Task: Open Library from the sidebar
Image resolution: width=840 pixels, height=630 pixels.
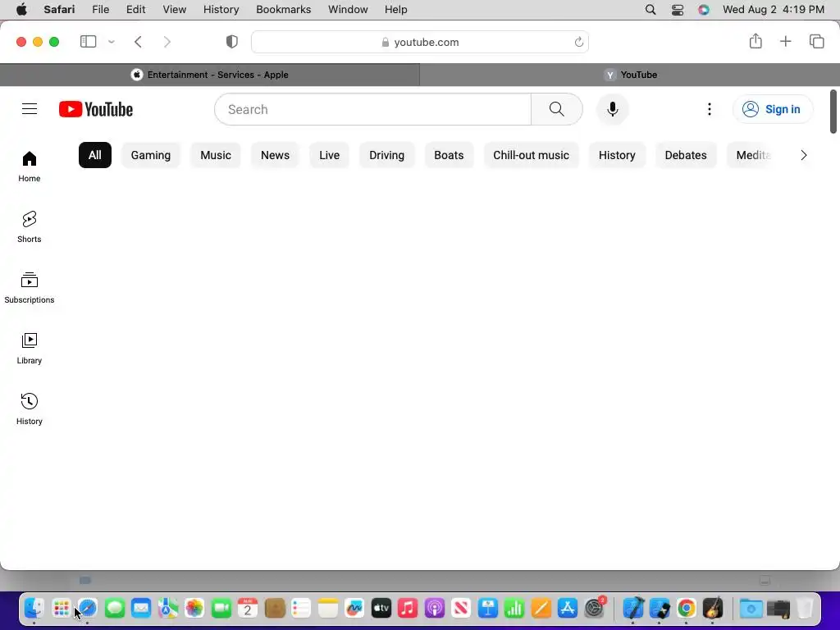Action: pos(30,348)
